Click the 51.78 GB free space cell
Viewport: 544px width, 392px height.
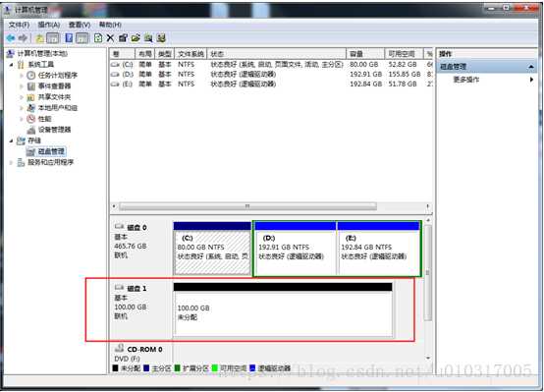(403, 84)
